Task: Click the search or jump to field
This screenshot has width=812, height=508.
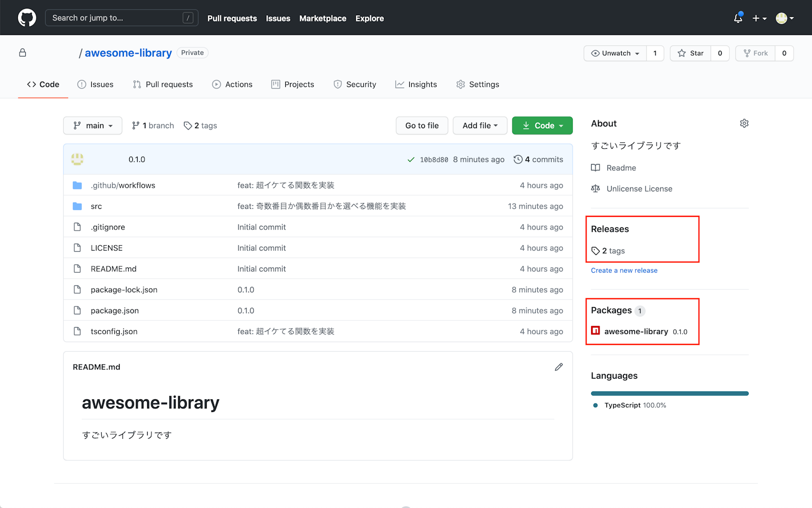Action: click(x=121, y=17)
